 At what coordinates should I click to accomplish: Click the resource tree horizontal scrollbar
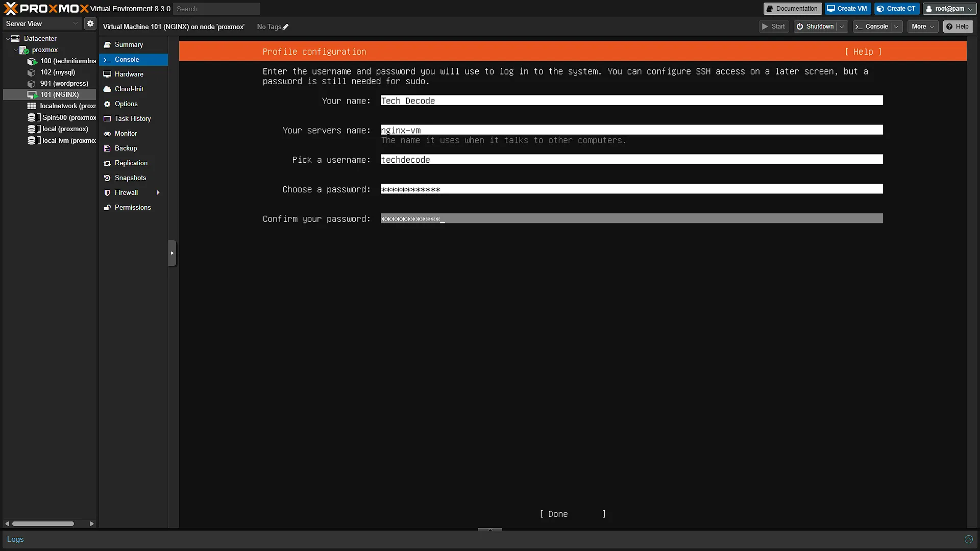[43, 523]
